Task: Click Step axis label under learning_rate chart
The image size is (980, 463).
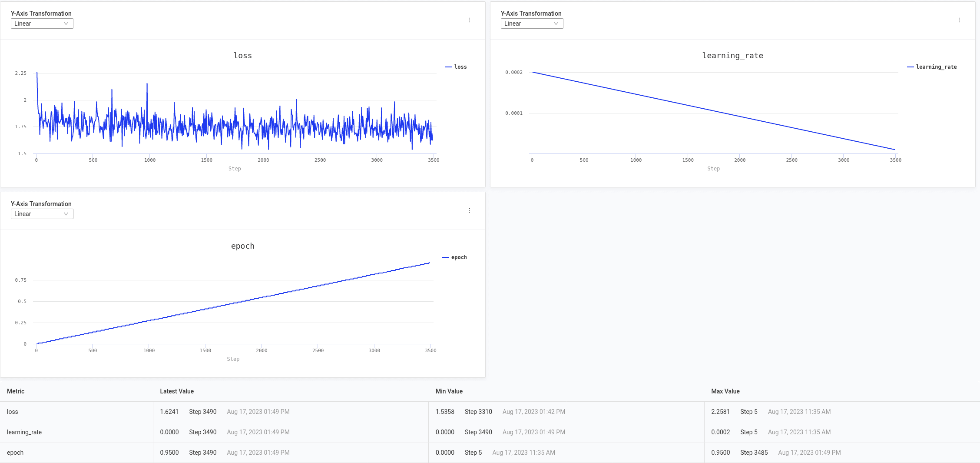Action: pos(714,169)
